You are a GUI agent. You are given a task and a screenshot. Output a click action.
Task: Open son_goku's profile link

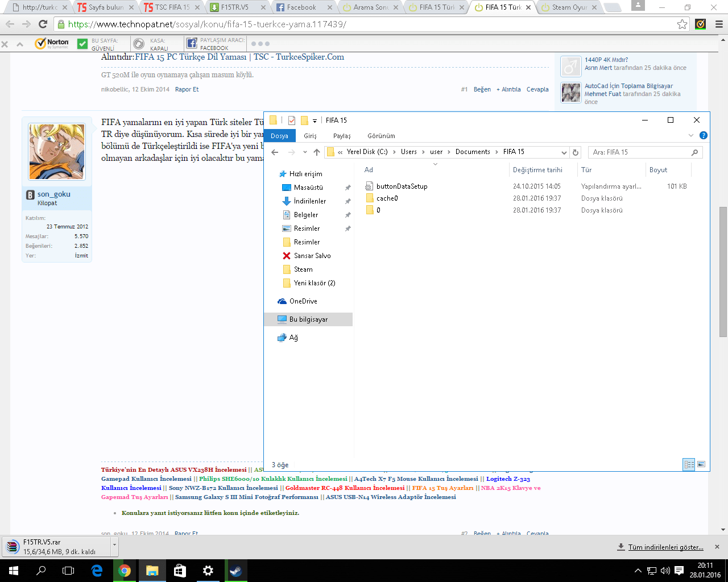point(54,194)
